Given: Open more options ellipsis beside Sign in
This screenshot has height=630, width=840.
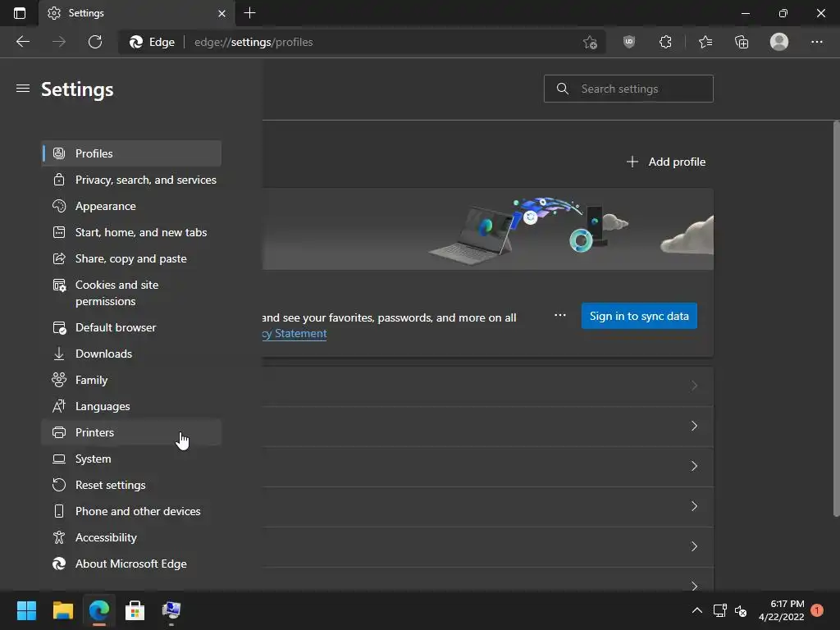Looking at the screenshot, I should tap(559, 315).
